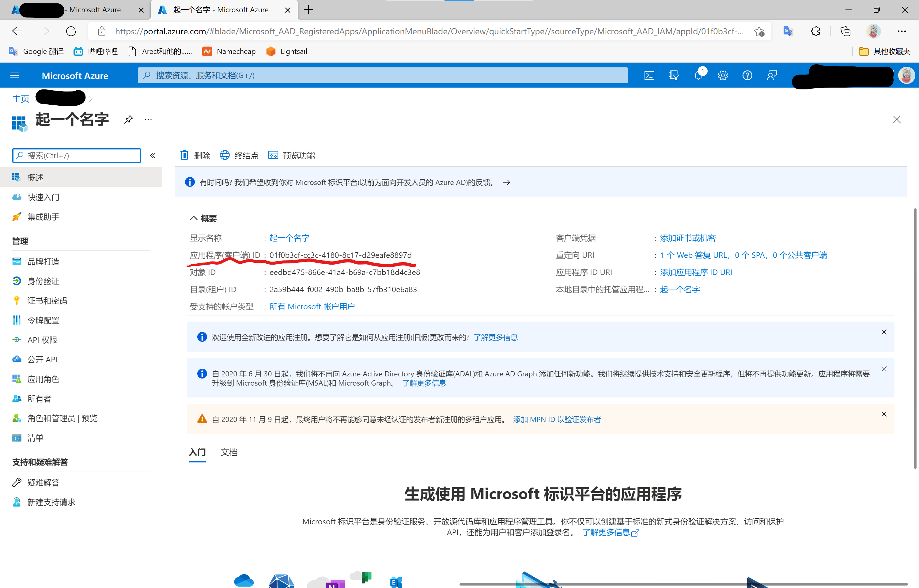Dismiss the ADAL deprecation notice
Screen dimensions: 919x588
pyautogui.click(x=884, y=368)
